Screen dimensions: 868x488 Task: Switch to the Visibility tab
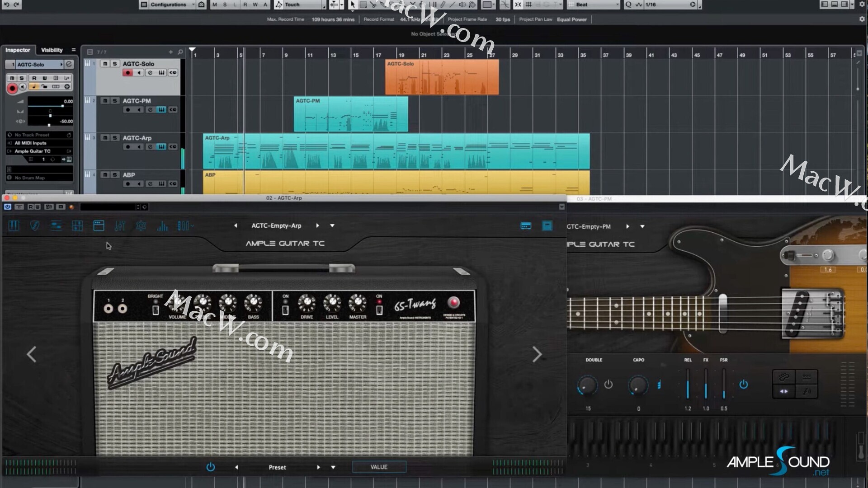tap(52, 50)
